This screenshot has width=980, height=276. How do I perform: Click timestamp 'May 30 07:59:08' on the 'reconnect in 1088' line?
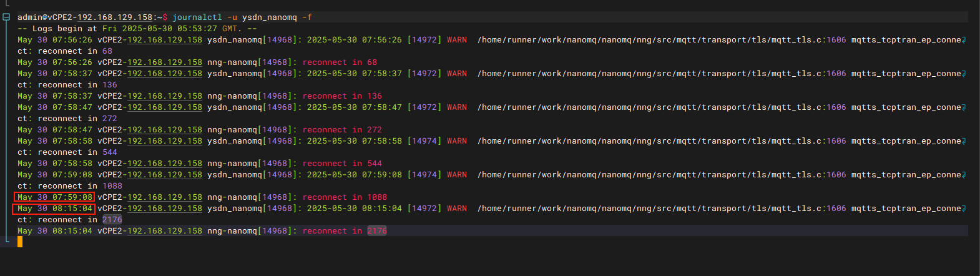tap(55, 197)
